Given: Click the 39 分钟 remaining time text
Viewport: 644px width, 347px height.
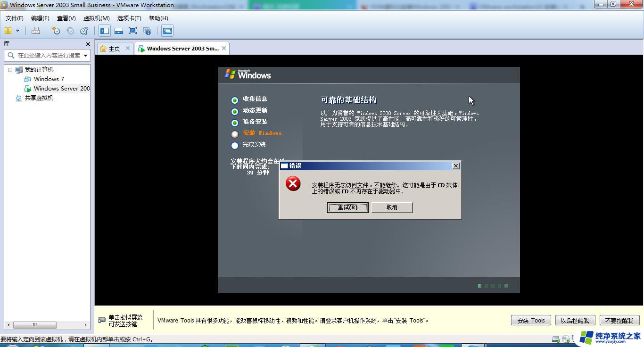Looking at the screenshot, I should click(258, 173).
